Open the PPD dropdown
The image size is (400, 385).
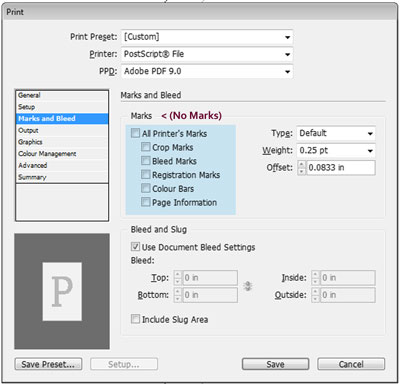tap(207, 71)
